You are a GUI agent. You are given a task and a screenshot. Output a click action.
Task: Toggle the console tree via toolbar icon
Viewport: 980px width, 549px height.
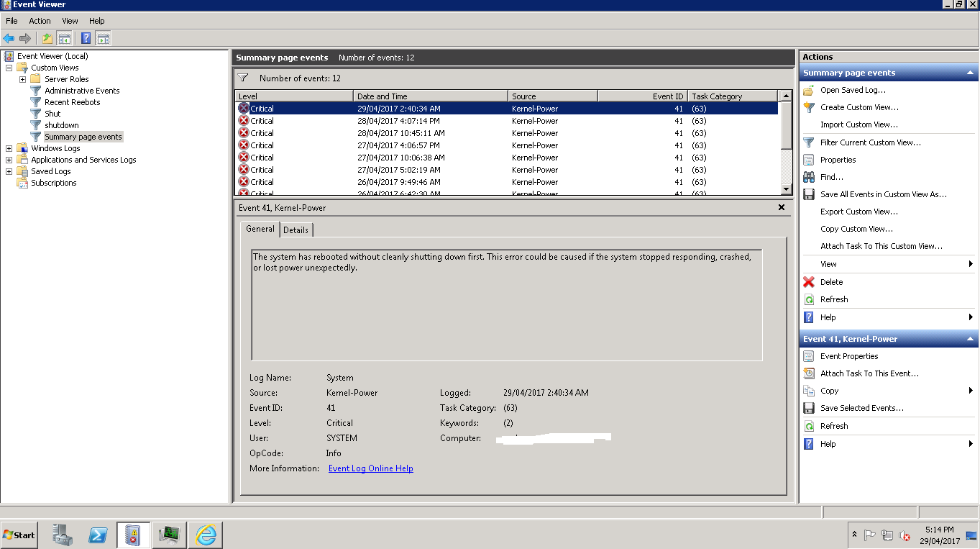pos(65,37)
